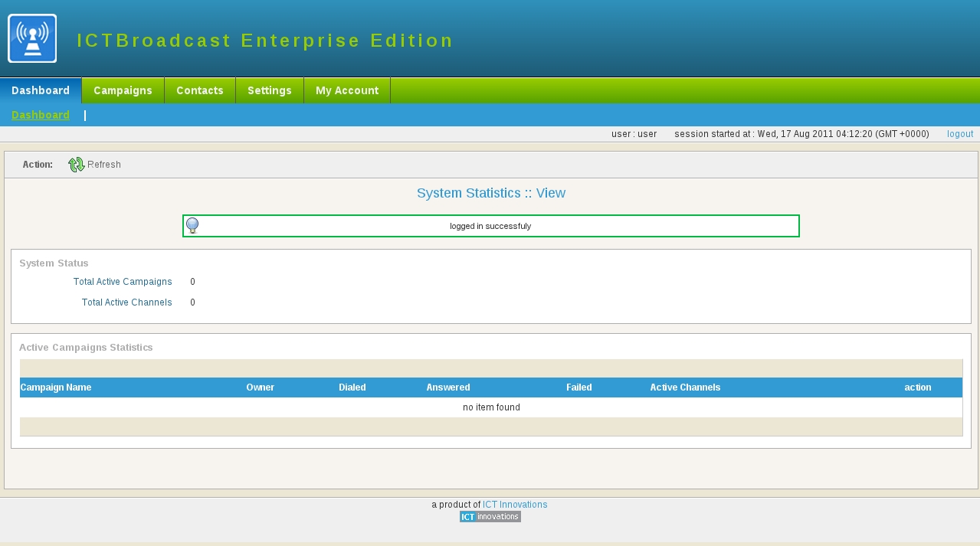Click the action column header

[918, 387]
